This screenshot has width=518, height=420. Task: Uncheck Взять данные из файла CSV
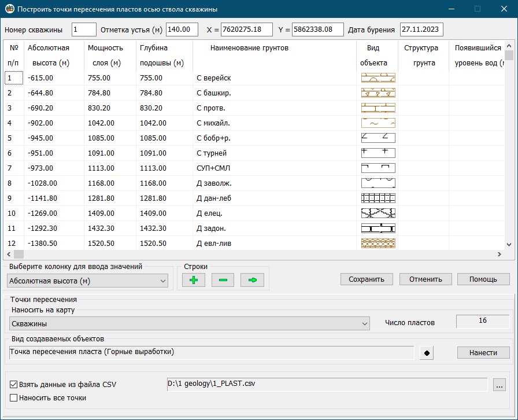pyautogui.click(x=13, y=384)
